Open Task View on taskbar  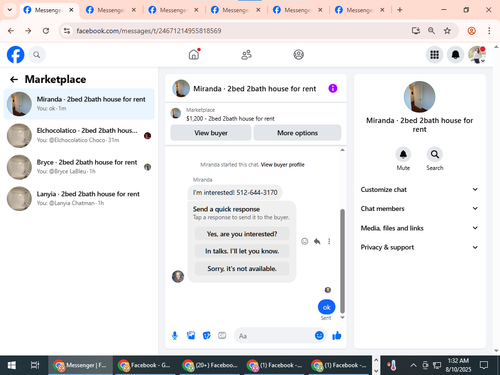35,365
